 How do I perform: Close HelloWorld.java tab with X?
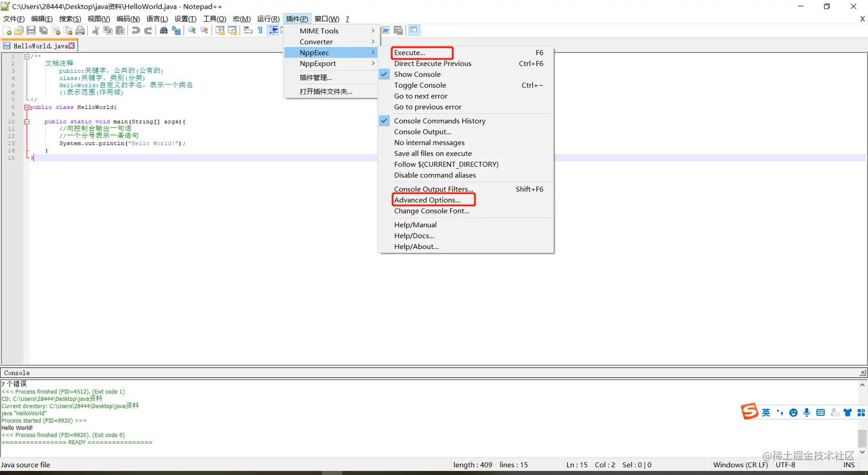(x=72, y=46)
